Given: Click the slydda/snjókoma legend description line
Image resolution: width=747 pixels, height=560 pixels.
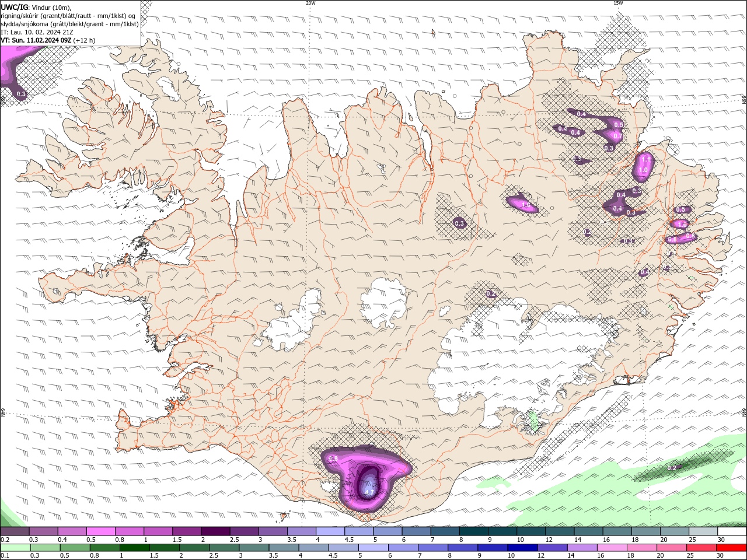Looking at the screenshot, I should pos(69,24).
